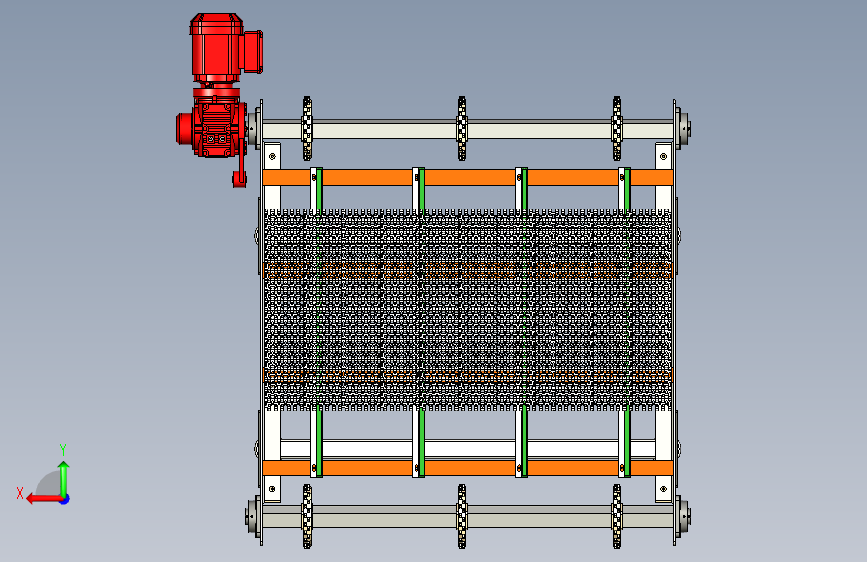Viewport: 867px width, 562px height.
Task: Select the bearing at right end of bottom shaft
Action: [x=683, y=517]
